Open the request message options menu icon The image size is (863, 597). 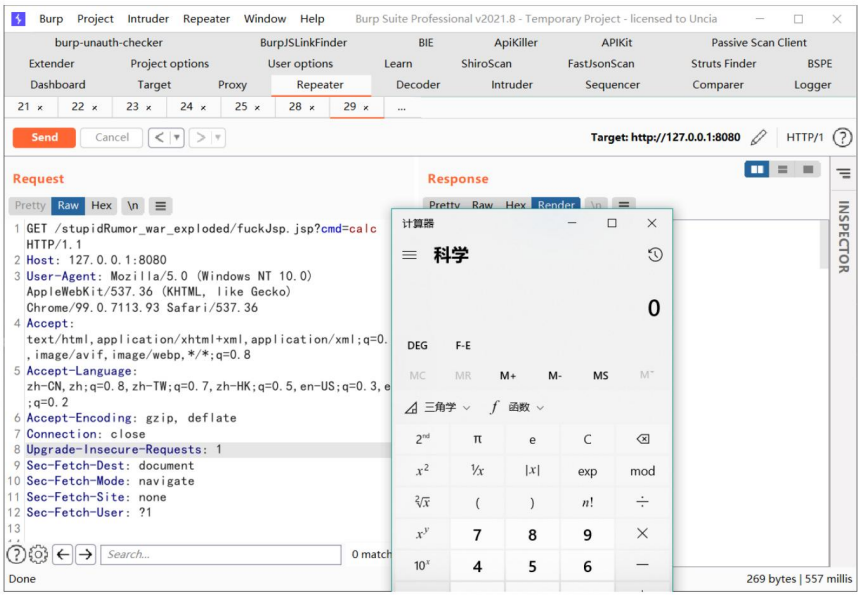160,206
